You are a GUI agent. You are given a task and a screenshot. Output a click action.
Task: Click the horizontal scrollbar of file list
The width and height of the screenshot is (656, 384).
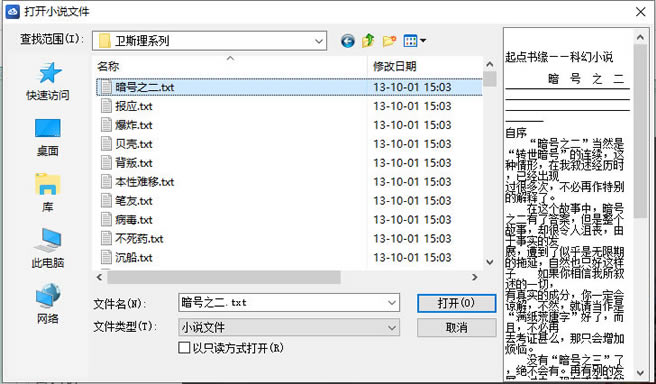pos(287,277)
